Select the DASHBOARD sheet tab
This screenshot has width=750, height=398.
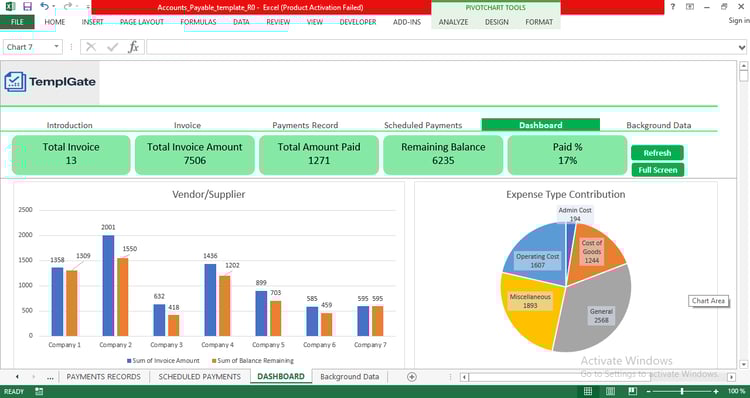pos(281,376)
